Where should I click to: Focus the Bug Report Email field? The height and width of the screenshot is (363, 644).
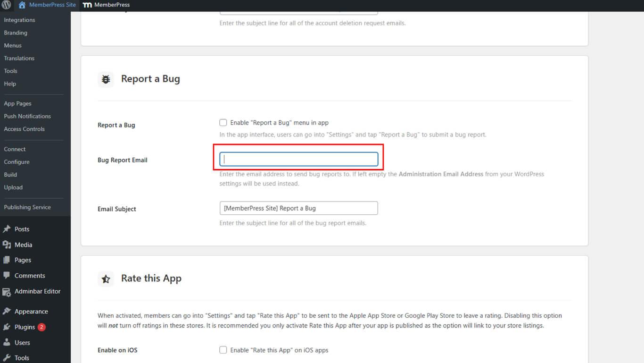click(298, 160)
